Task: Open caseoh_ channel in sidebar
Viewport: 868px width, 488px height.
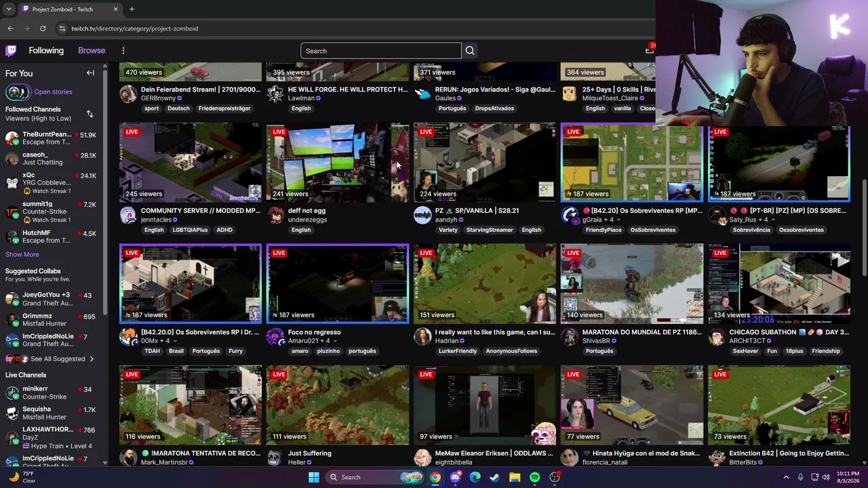Action: point(51,159)
